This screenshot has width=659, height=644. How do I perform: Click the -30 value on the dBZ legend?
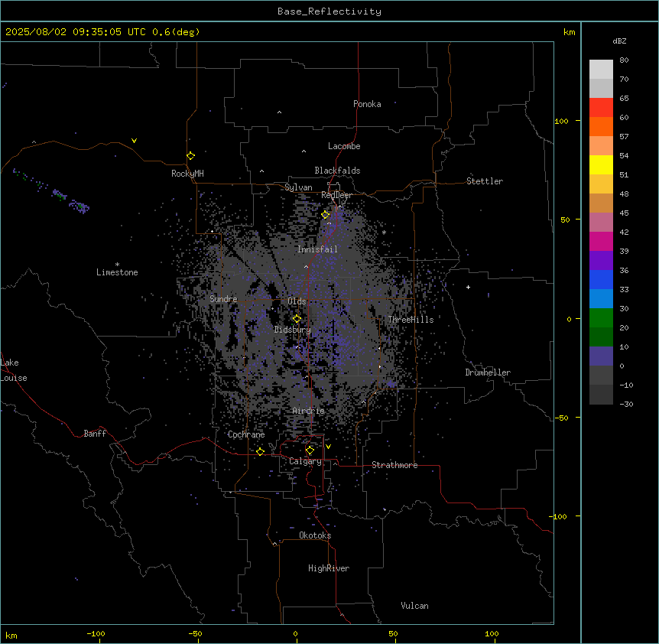(x=626, y=404)
